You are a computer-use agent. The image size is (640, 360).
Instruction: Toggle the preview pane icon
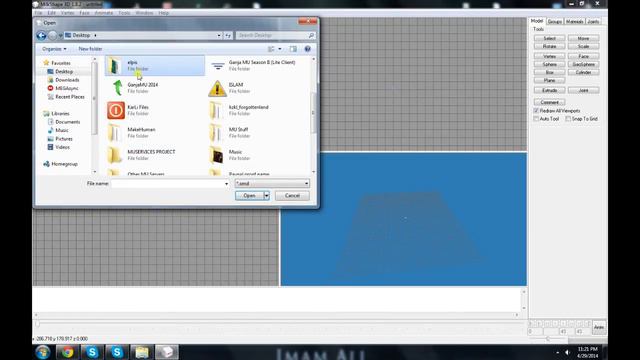coord(293,49)
